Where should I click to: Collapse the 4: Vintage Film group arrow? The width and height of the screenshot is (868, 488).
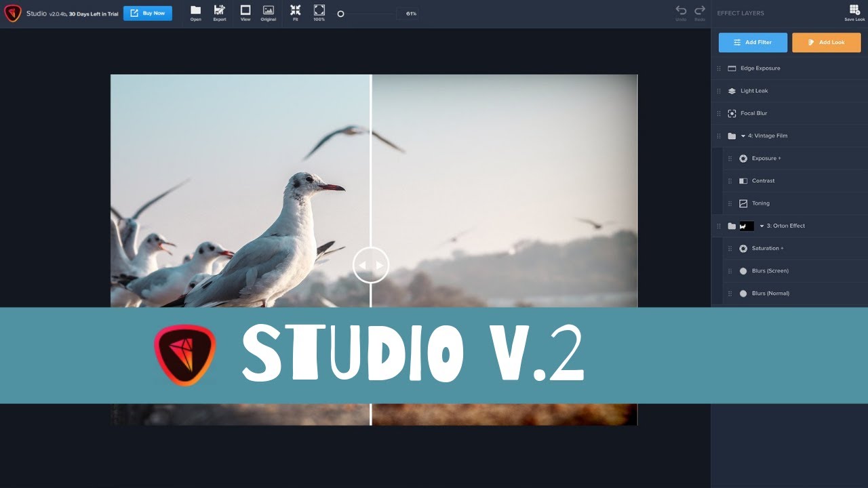coord(743,136)
